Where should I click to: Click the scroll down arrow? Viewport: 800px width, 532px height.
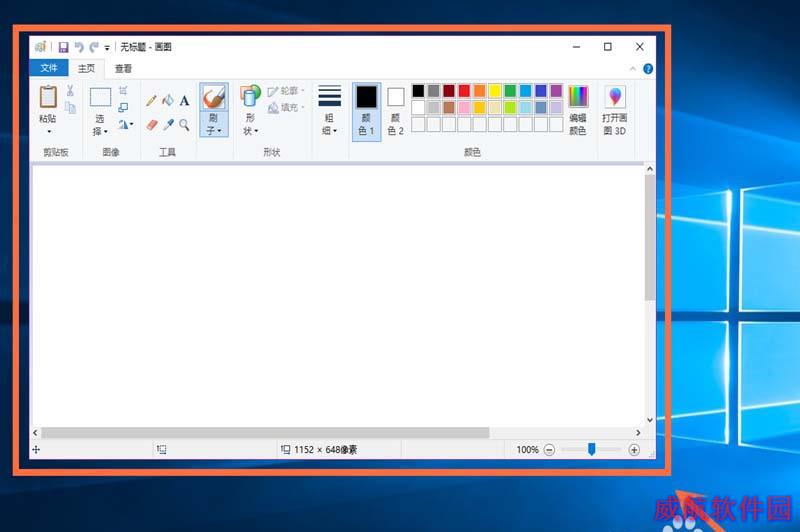coord(649,420)
